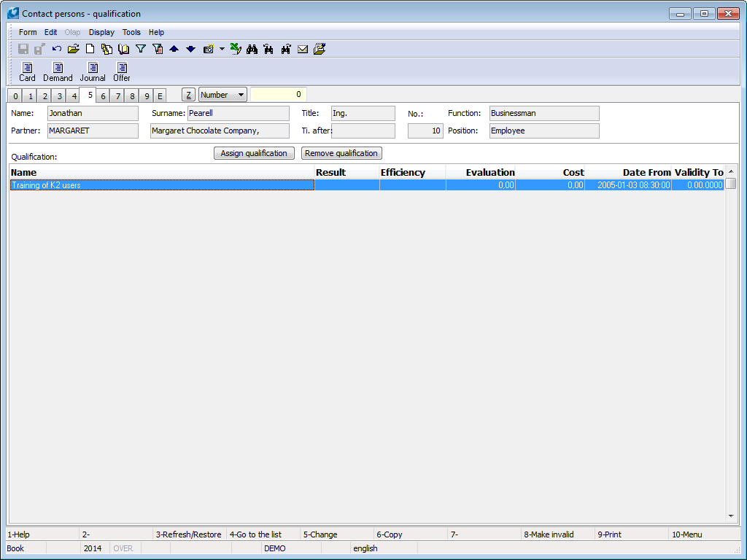Click the Name field containing Jonathan
This screenshot has height=560, width=747.
(x=93, y=113)
